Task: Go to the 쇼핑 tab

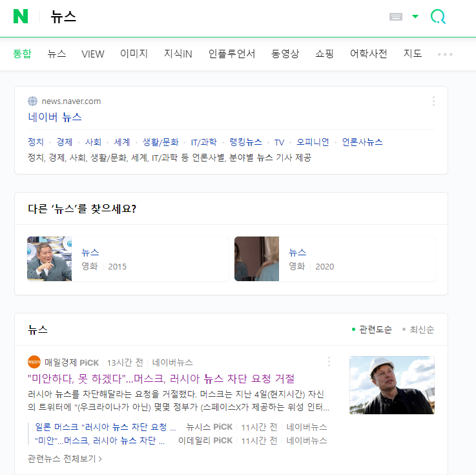Action: coord(324,54)
